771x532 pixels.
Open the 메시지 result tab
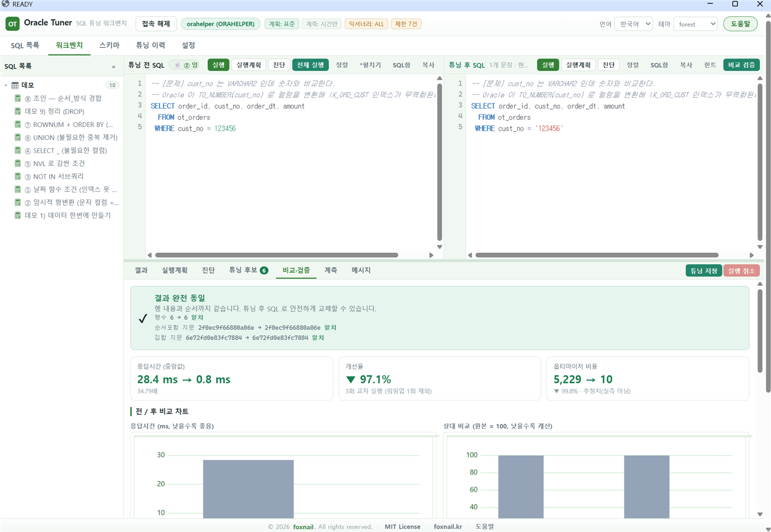pos(361,270)
